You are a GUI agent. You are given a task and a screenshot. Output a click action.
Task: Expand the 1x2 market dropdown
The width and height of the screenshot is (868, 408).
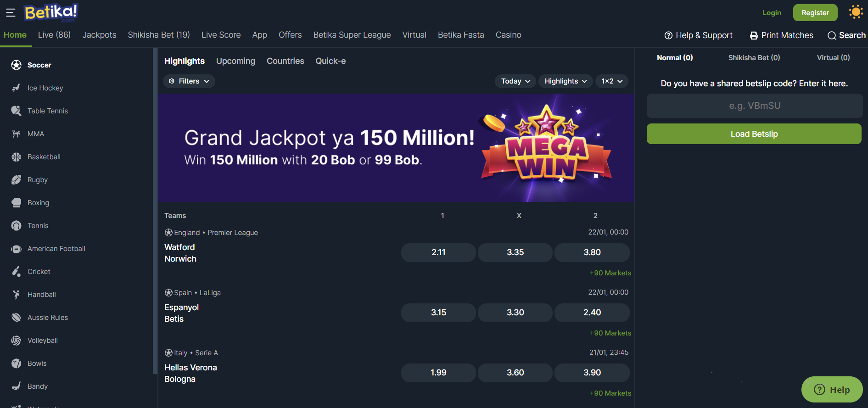pos(611,81)
